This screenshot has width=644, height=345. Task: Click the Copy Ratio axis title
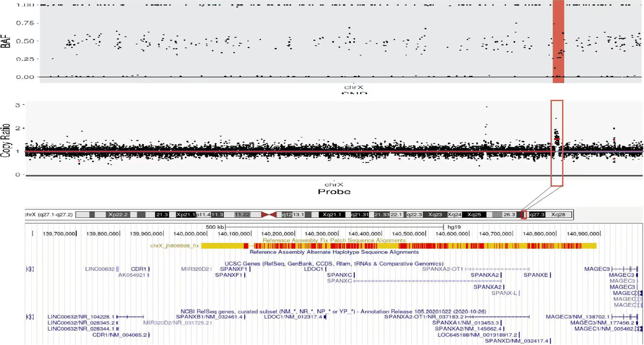click(6, 141)
